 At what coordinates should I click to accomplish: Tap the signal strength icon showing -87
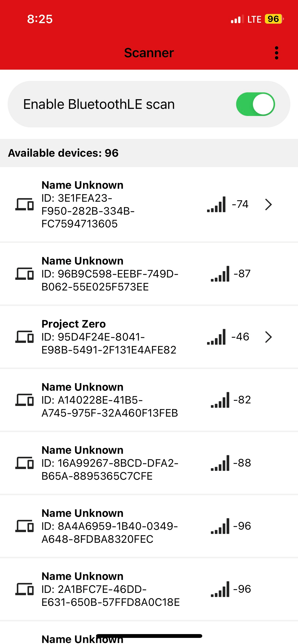click(x=220, y=274)
